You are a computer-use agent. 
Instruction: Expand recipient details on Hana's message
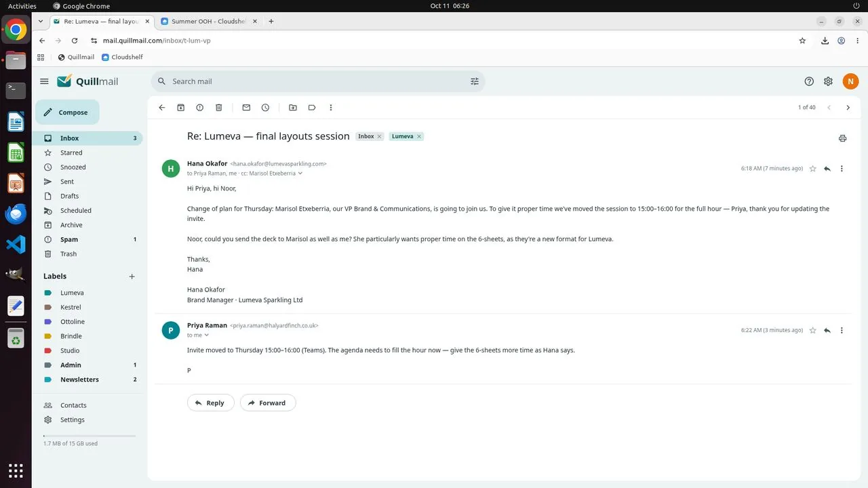(300, 174)
